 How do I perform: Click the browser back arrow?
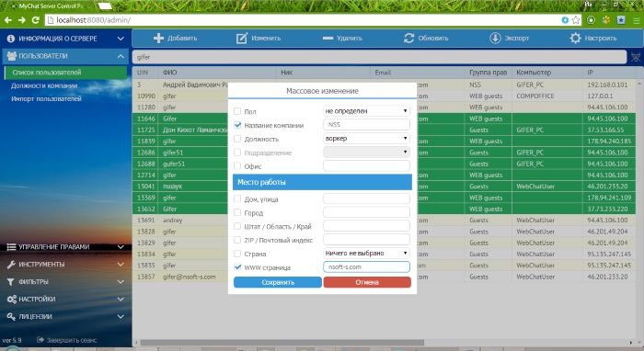(8, 19)
